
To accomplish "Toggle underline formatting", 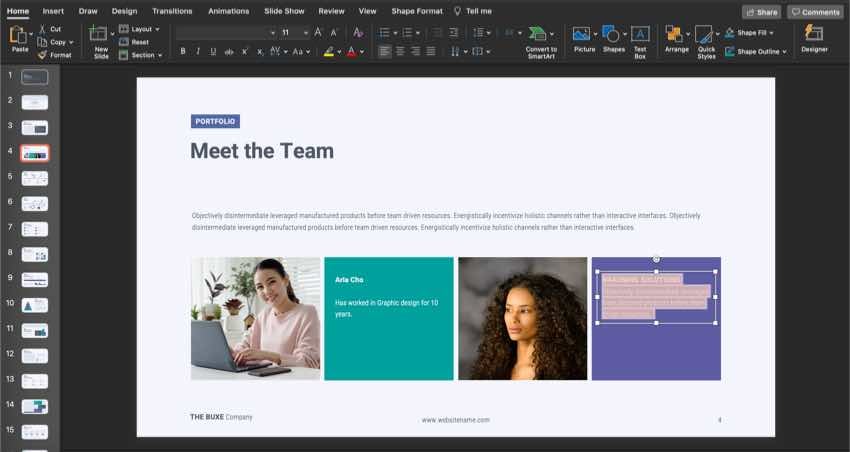I will point(213,51).
